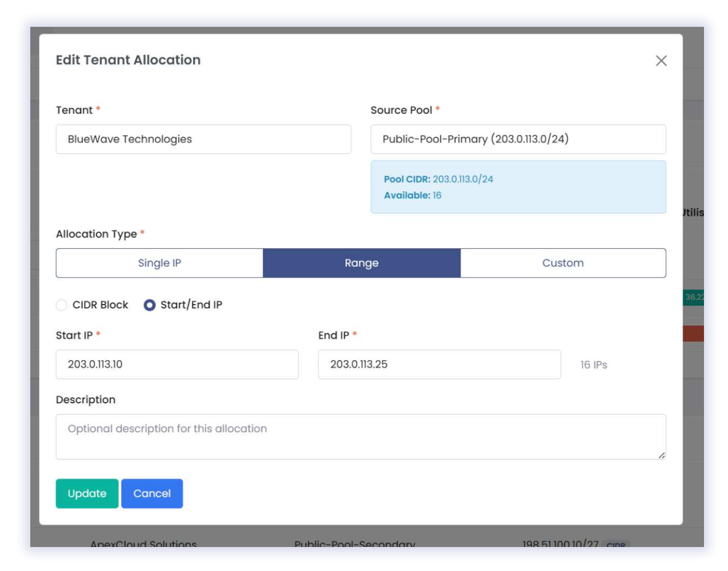Open the Tenant field showing BlueWave Technologies

(x=203, y=139)
